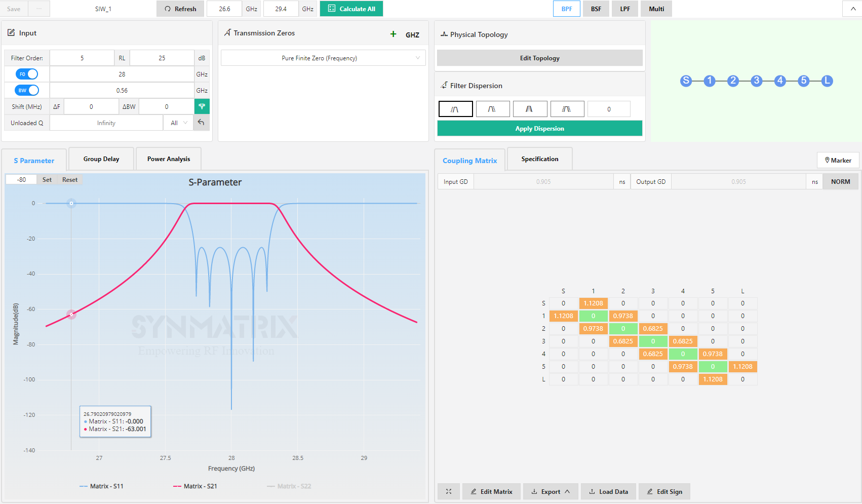Switch to the Group Delay tab

[101, 159]
